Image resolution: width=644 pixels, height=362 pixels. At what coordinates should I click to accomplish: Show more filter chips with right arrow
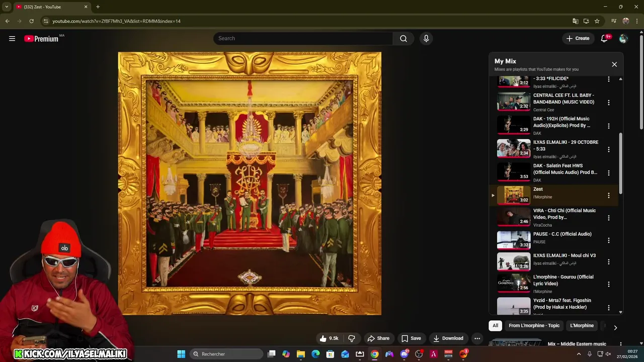point(615,327)
